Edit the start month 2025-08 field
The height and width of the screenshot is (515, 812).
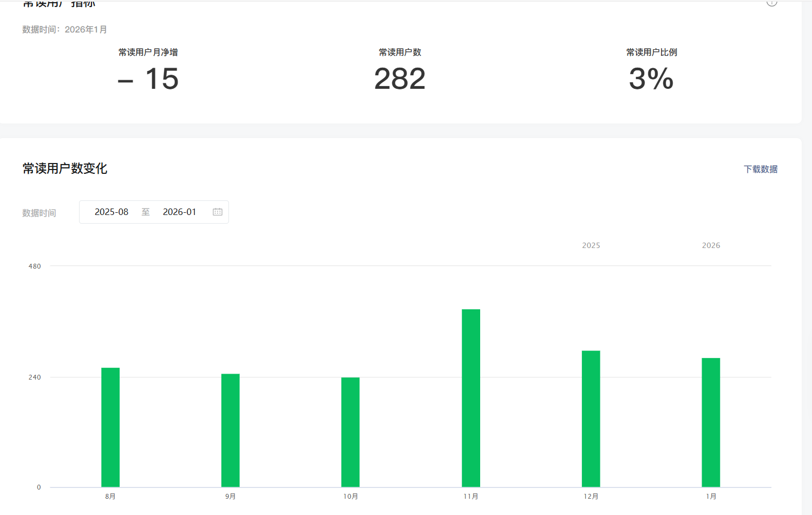click(112, 212)
